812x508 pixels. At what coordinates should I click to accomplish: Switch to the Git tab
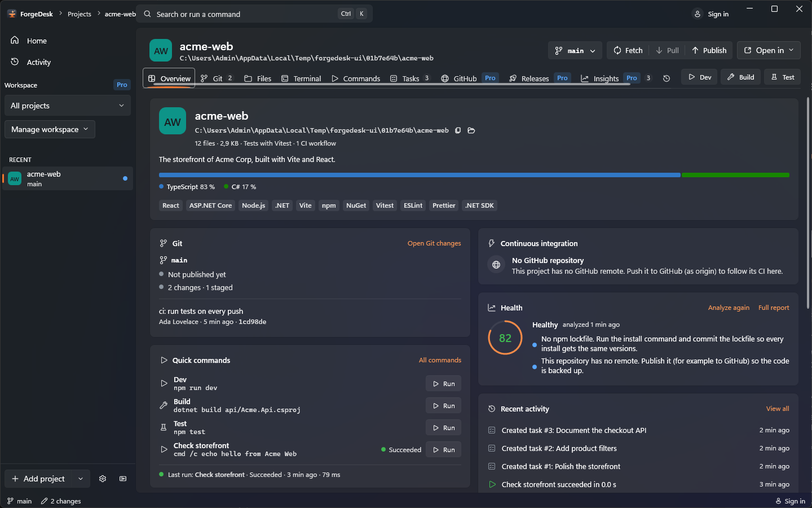click(x=218, y=78)
